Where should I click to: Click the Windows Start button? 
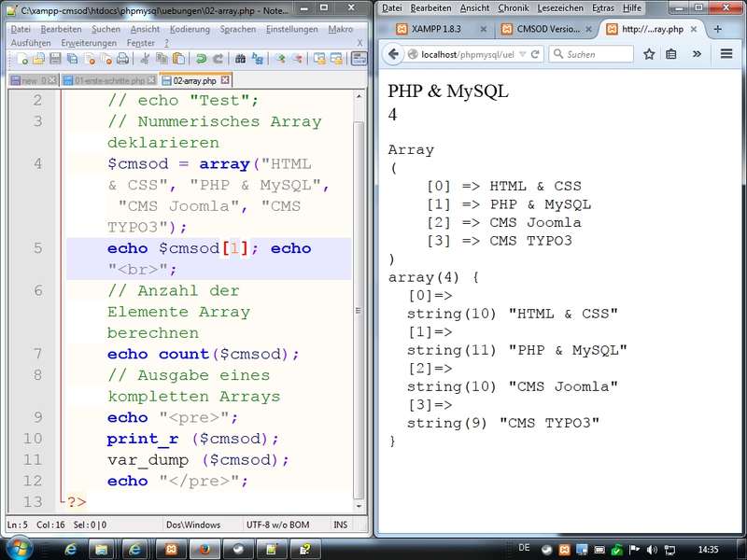(x=20, y=548)
